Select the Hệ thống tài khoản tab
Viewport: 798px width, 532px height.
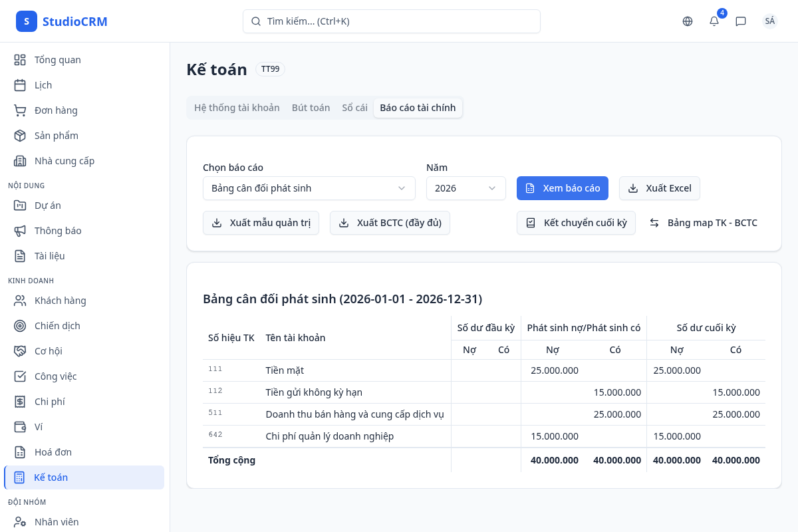pos(237,108)
